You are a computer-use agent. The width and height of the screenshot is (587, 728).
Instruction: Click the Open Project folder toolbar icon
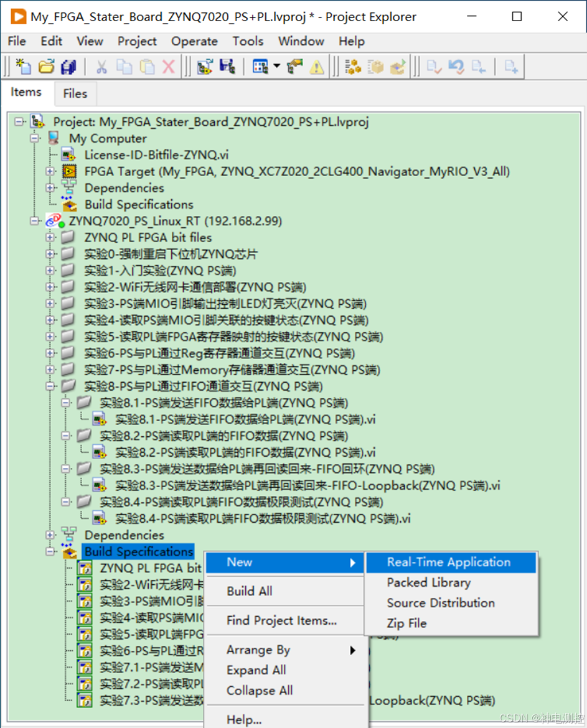click(x=46, y=67)
